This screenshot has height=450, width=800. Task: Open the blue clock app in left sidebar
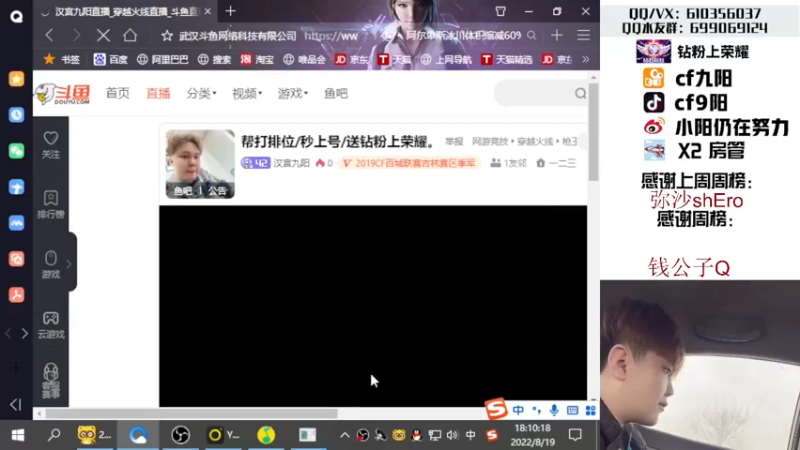coord(16,115)
